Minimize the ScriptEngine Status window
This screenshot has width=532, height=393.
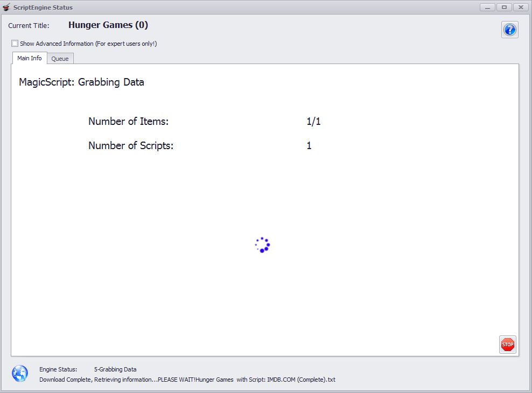click(x=488, y=8)
